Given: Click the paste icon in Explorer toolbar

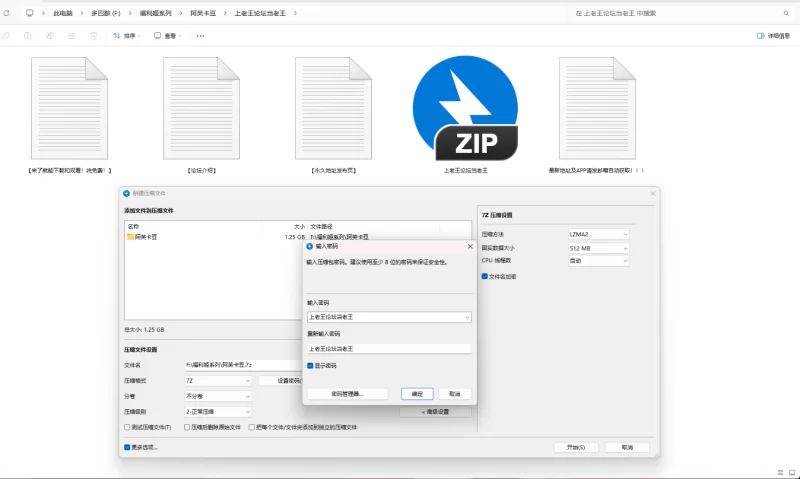Looking at the screenshot, I should tap(28, 36).
